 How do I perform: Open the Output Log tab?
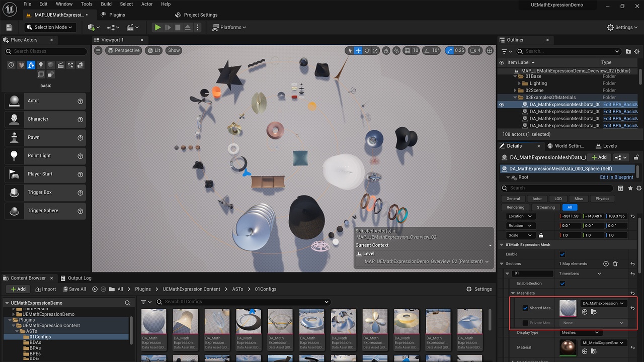(x=76, y=278)
